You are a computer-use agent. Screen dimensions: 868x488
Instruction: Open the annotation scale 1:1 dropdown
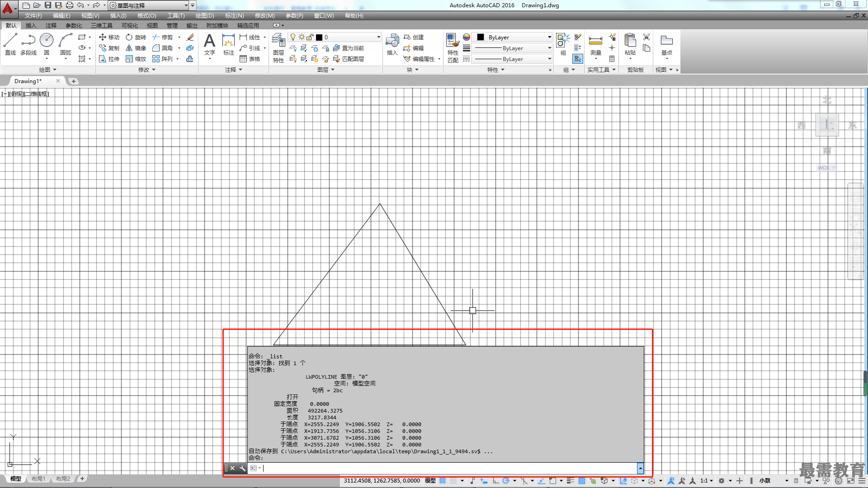click(706, 481)
